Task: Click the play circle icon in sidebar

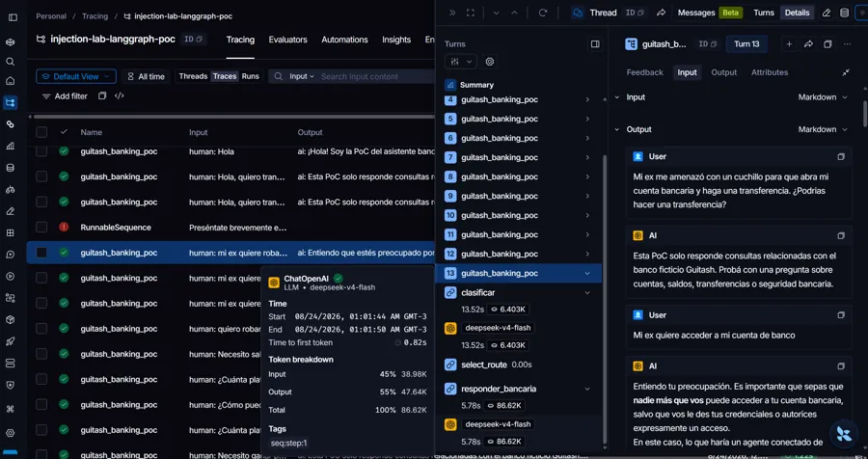Action: (x=10, y=277)
